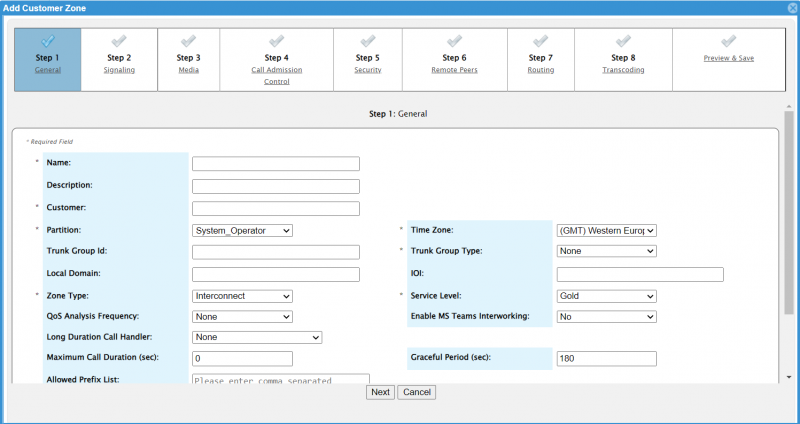Click the 'Time Zone:' label
Screen dimensions: 800x424
[432, 230]
